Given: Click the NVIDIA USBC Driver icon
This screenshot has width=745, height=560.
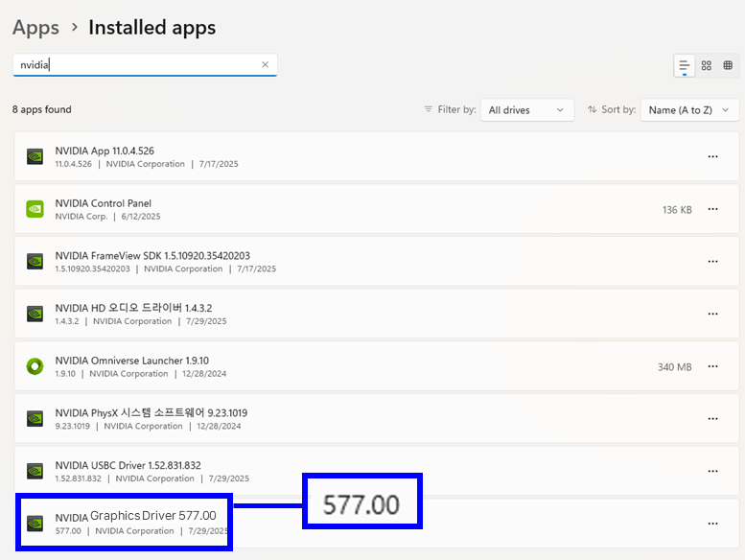Looking at the screenshot, I should [x=35, y=471].
